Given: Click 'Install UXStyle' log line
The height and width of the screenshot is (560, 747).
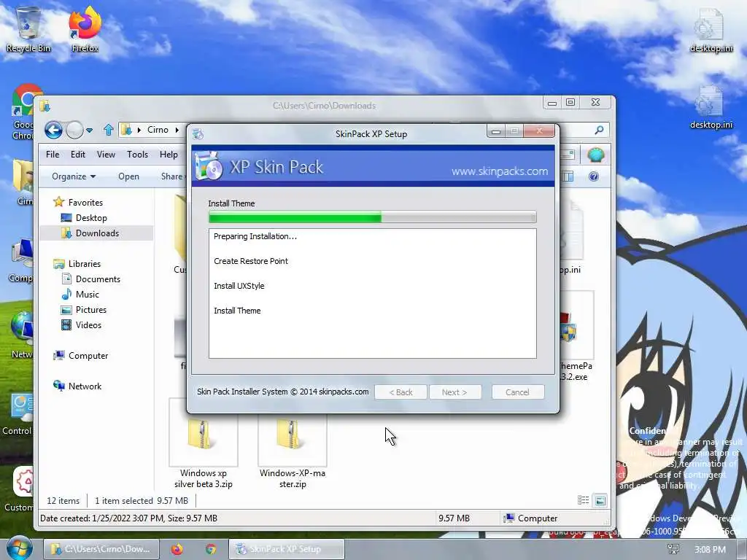Looking at the screenshot, I should pos(239,286).
